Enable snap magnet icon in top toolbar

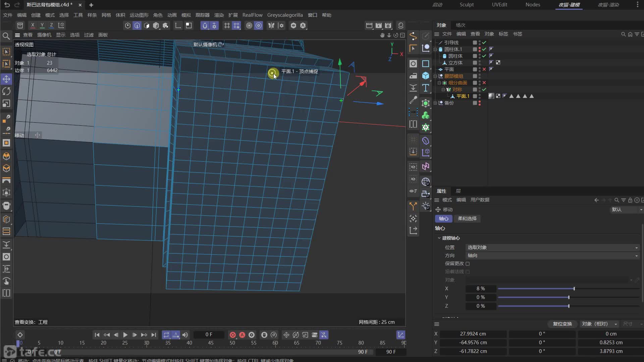[x=205, y=25]
